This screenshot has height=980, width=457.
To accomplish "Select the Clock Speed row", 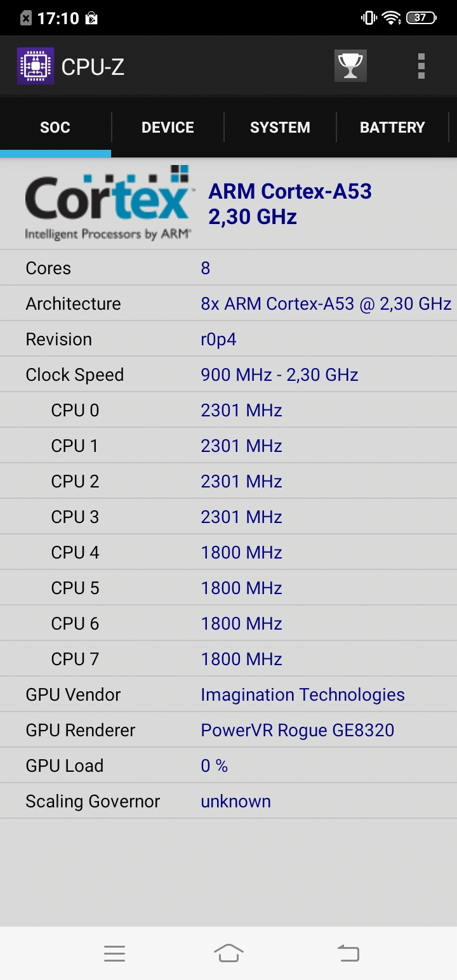I will pyautogui.click(x=228, y=374).
